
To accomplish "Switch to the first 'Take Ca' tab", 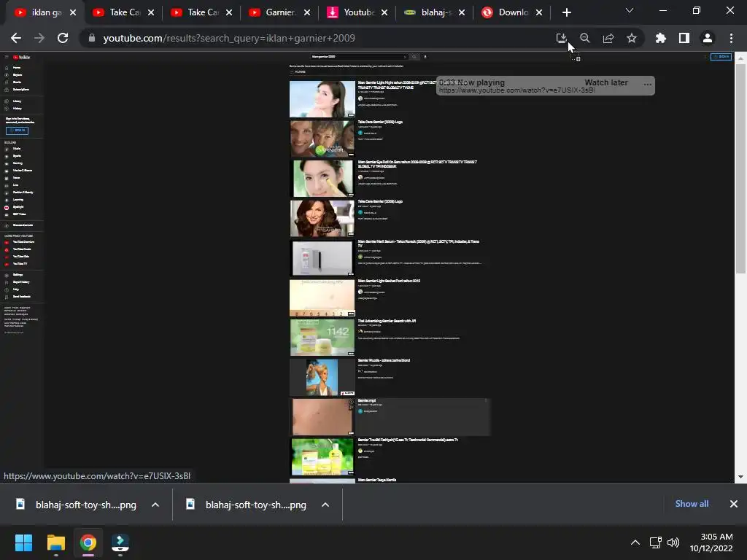I will point(125,12).
